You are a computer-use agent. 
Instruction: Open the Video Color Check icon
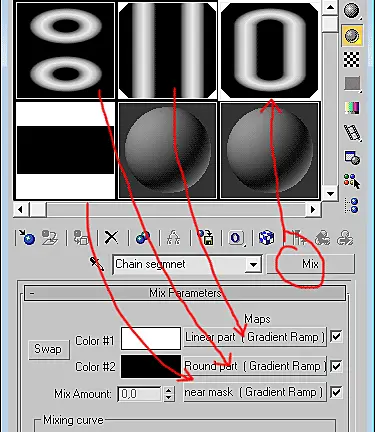[352, 108]
